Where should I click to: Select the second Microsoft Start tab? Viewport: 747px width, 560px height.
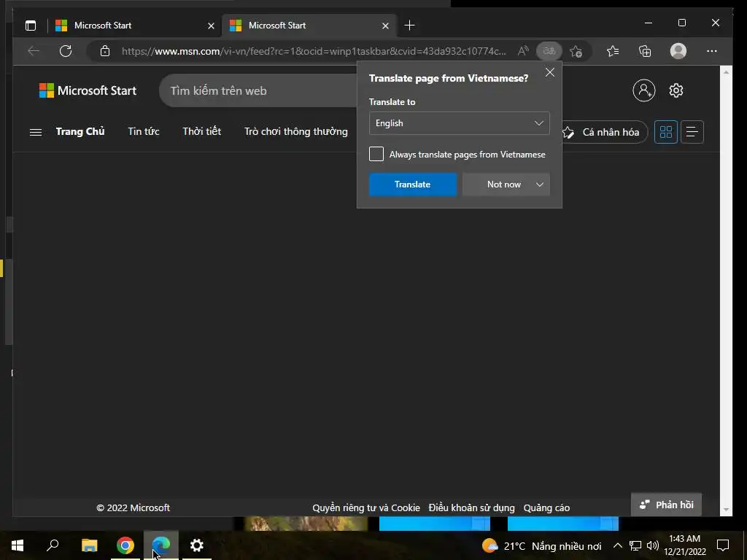(x=309, y=26)
